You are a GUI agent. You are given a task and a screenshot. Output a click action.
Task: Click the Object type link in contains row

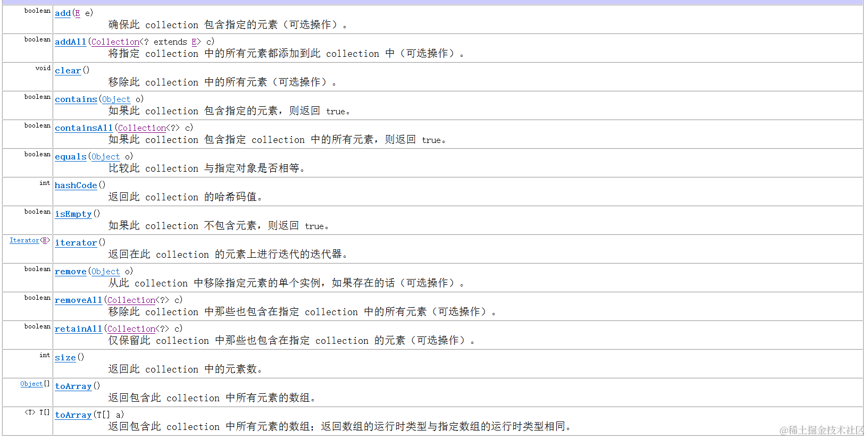coord(116,99)
